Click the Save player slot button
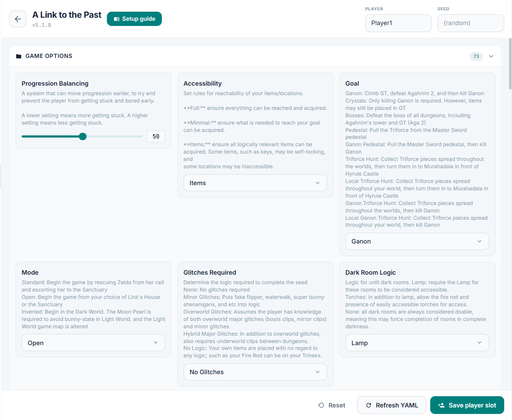The height and width of the screenshot is (420, 512). [467, 405]
